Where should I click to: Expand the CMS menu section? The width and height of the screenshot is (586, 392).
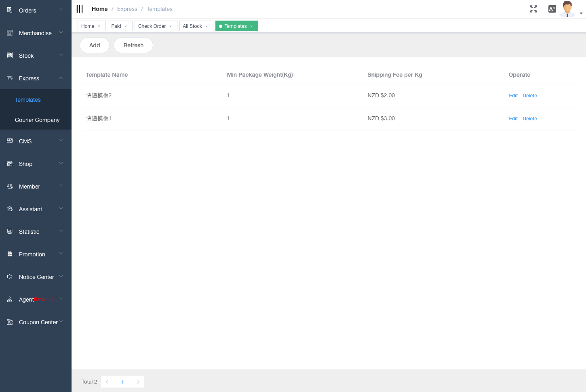(x=36, y=141)
